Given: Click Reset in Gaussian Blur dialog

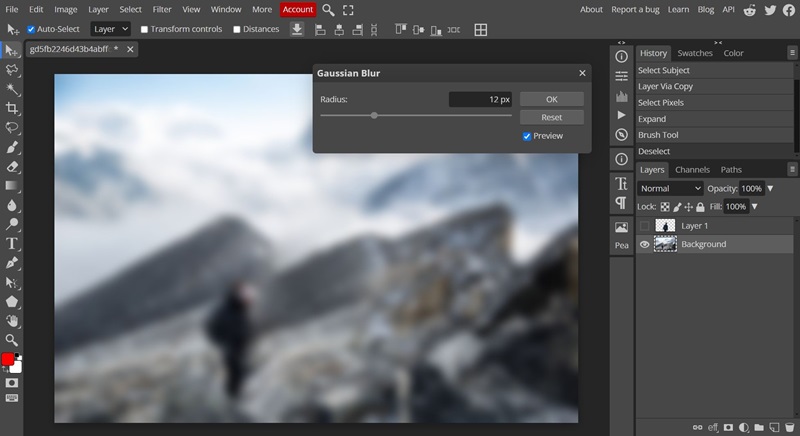Looking at the screenshot, I should click(552, 117).
